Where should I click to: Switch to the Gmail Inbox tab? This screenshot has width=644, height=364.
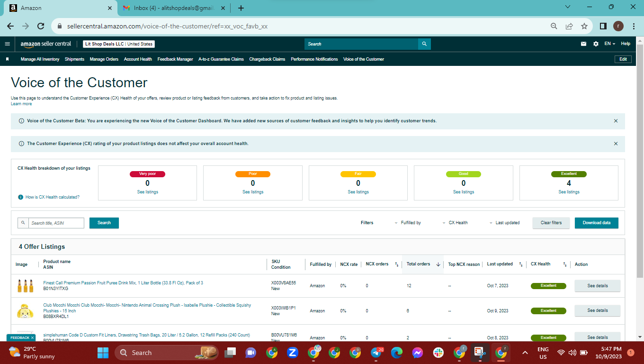pos(174,8)
